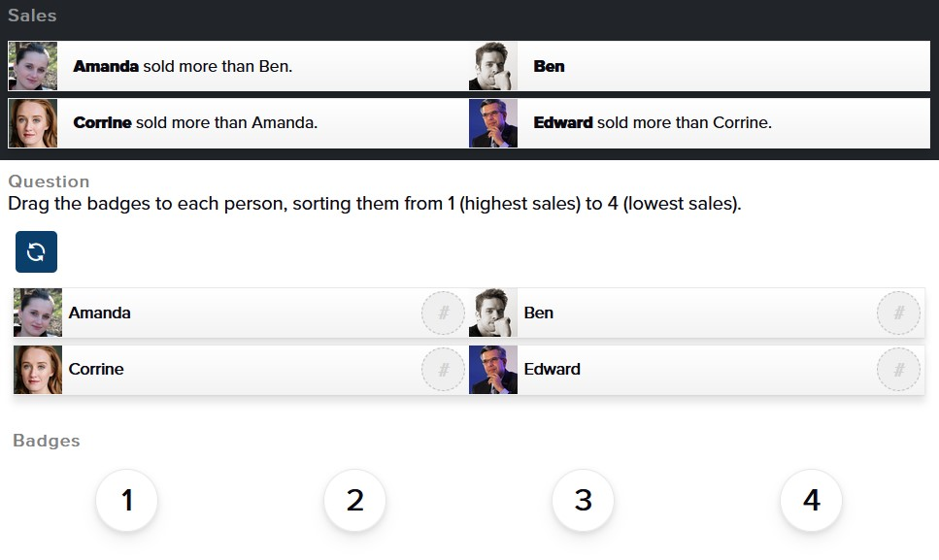Click the badge placeholder beside Amanda
939x560 pixels.
coord(443,313)
